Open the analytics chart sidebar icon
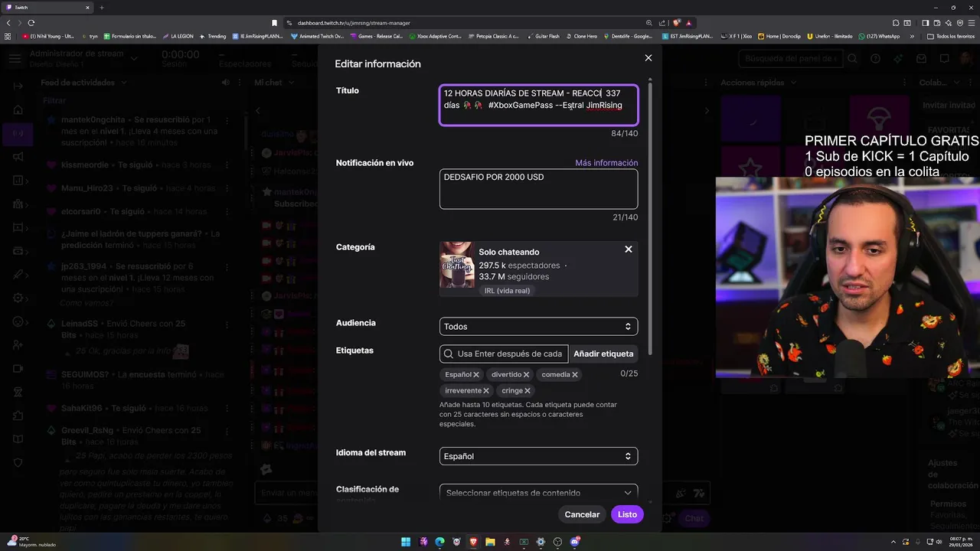Viewport: 980px width, 551px height. [x=18, y=181]
